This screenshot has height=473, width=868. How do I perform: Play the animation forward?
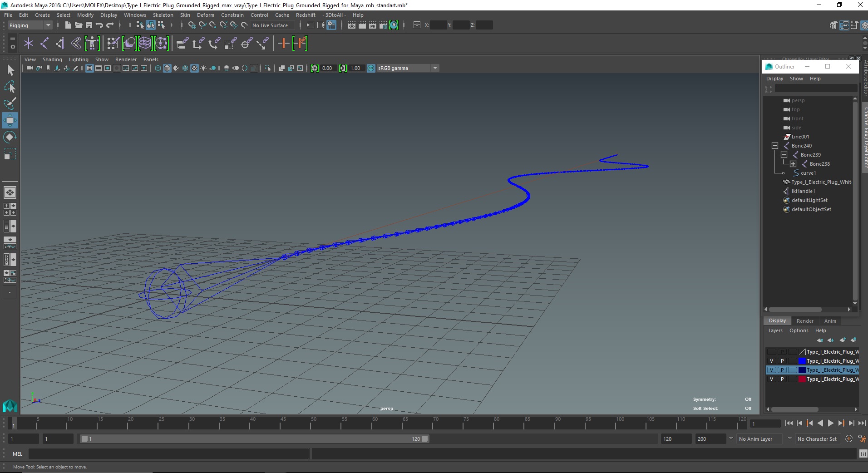point(830,423)
